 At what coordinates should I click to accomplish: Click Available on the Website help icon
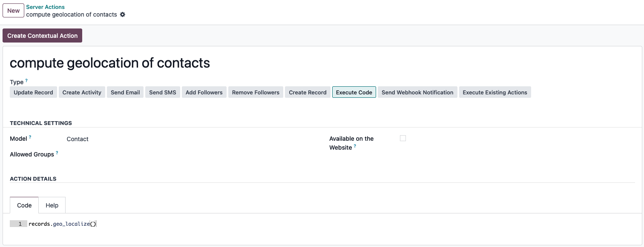pos(355,146)
